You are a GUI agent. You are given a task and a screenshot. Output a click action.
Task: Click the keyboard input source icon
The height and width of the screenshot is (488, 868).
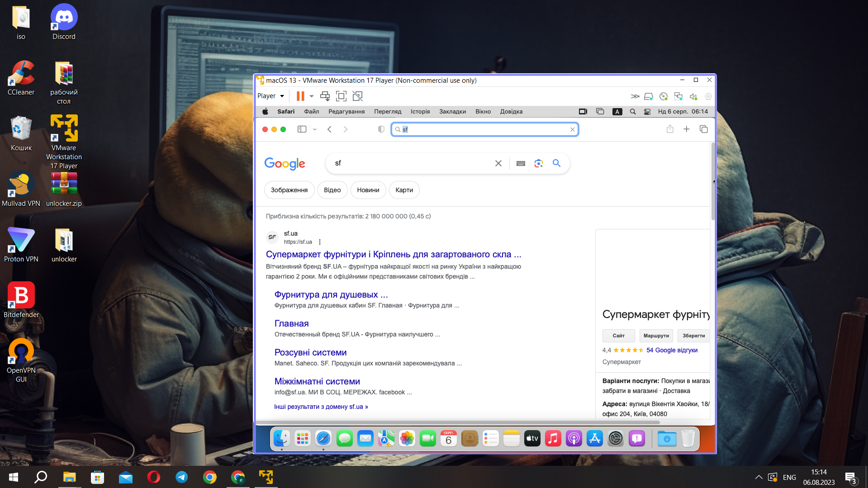click(x=617, y=111)
